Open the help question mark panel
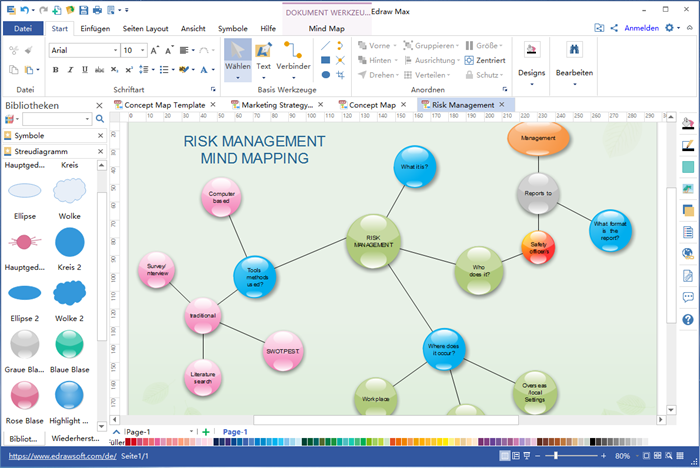700x468 pixels. point(688,319)
